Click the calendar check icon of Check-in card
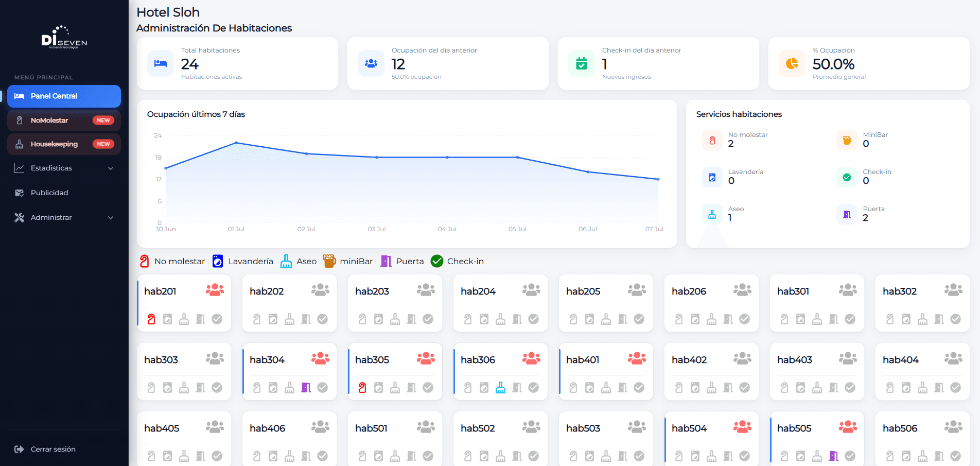The height and width of the screenshot is (466, 980). tap(582, 63)
